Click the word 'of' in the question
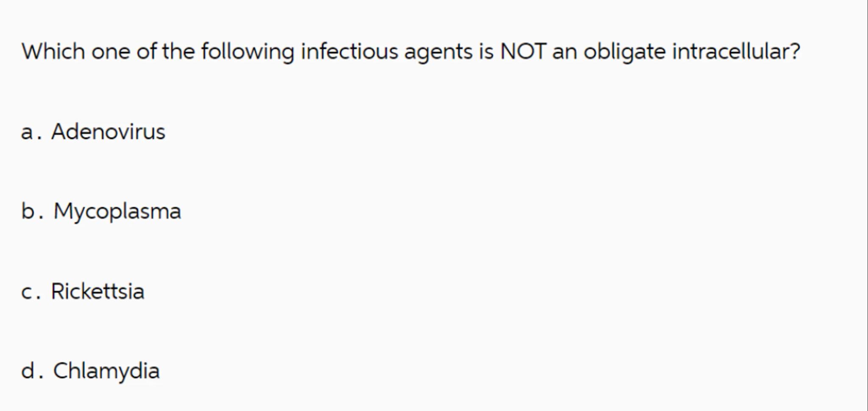This screenshot has width=868, height=411. [x=146, y=51]
